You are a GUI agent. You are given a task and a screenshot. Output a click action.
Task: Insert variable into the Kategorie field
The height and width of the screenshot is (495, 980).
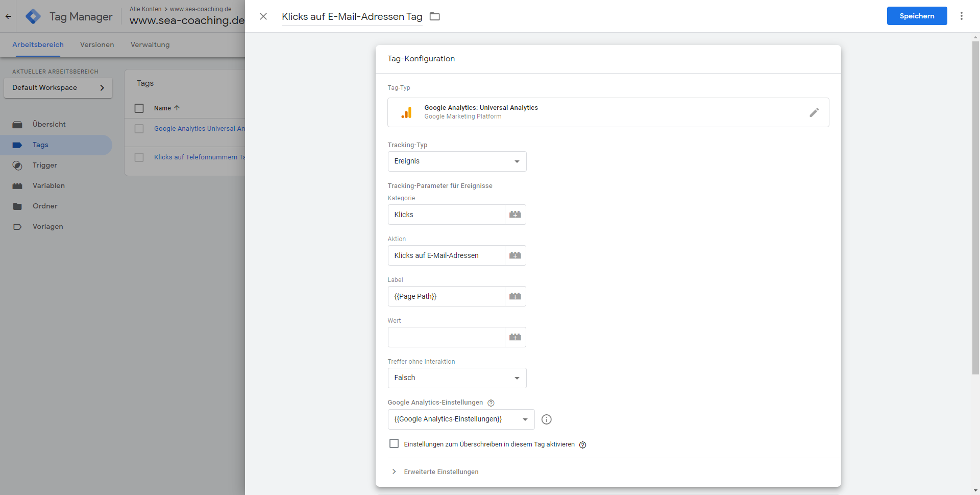click(515, 215)
